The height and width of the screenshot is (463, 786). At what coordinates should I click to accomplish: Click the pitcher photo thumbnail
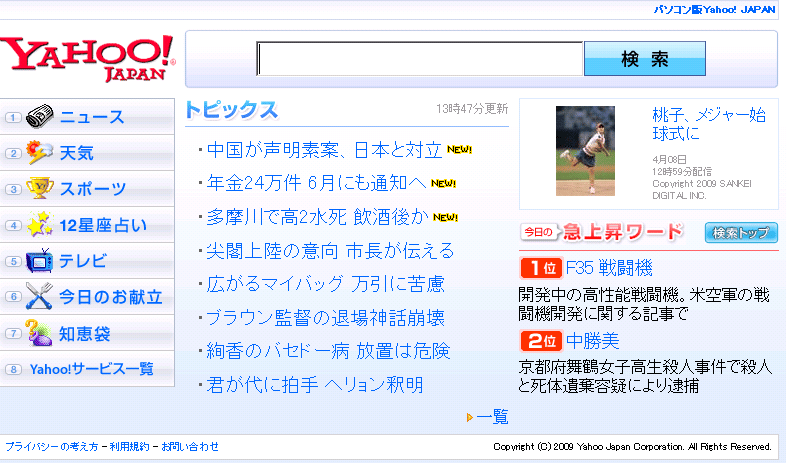click(x=585, y=151)
